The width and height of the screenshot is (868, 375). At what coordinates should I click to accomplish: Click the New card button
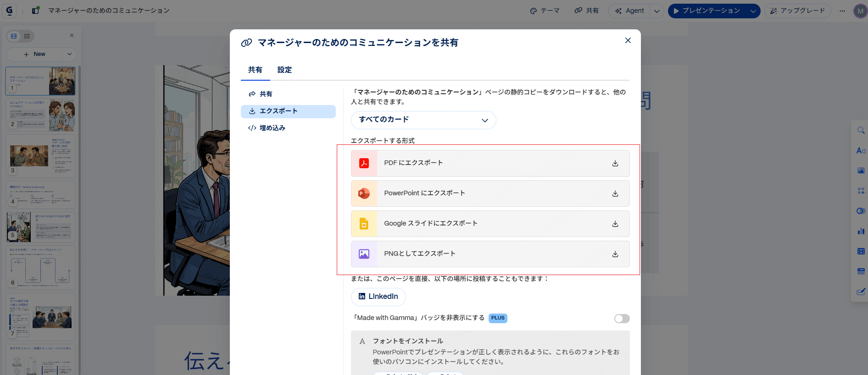[35, 54]
